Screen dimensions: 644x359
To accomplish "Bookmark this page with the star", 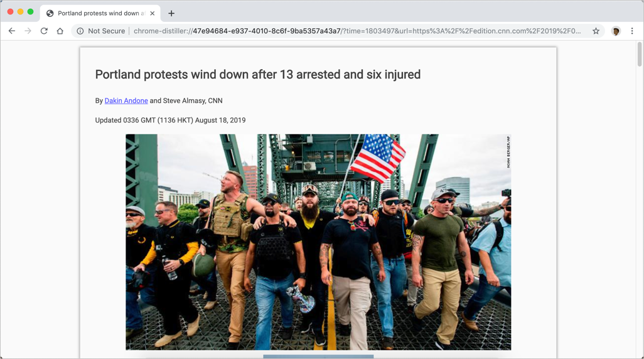I will (596, 31).
